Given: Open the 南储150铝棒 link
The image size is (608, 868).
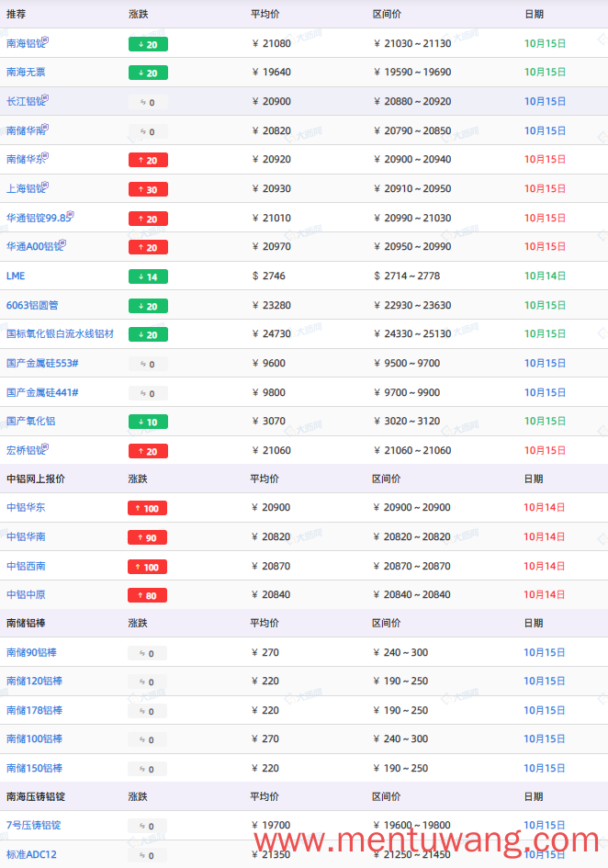Looking at the screenshot, I should 34,768.
